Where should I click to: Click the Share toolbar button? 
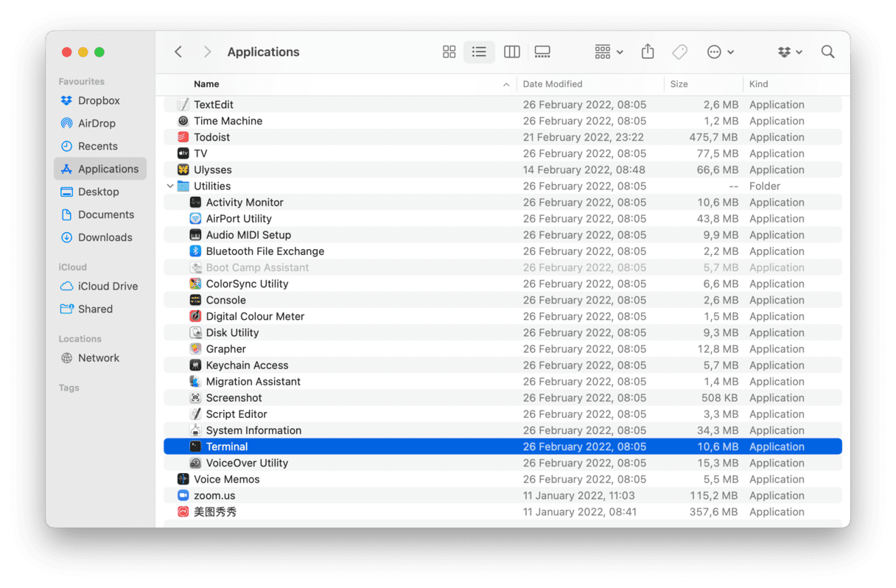click(x=648, y=52)
